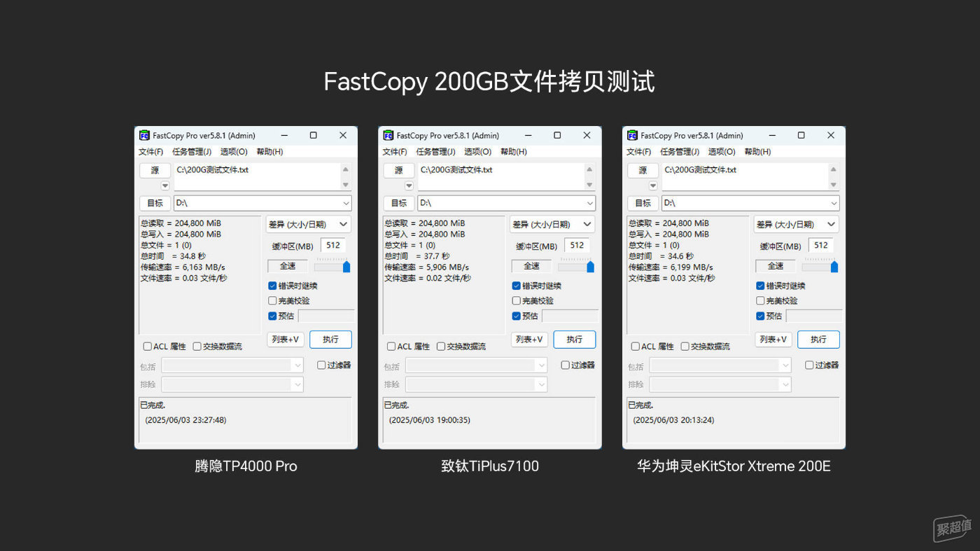
Task: Click speed slider handle in TiPlus7100 window
Action: pos(590,266)
